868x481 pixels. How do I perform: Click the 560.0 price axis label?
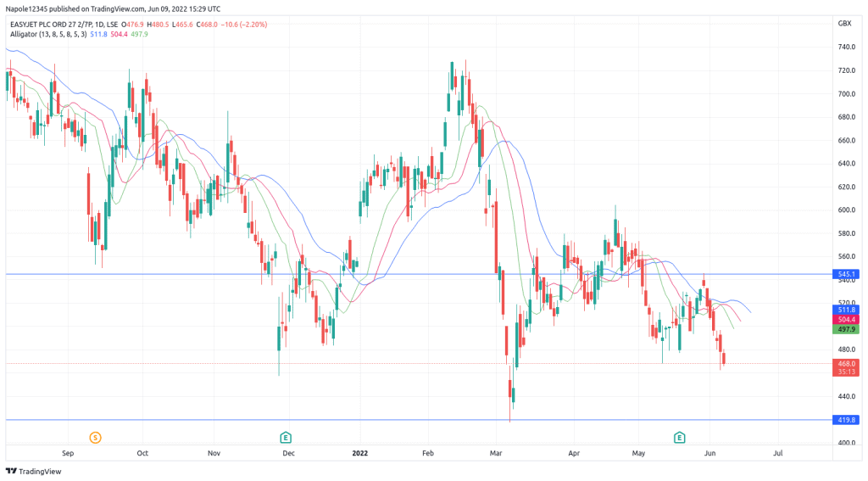(847, 256)
